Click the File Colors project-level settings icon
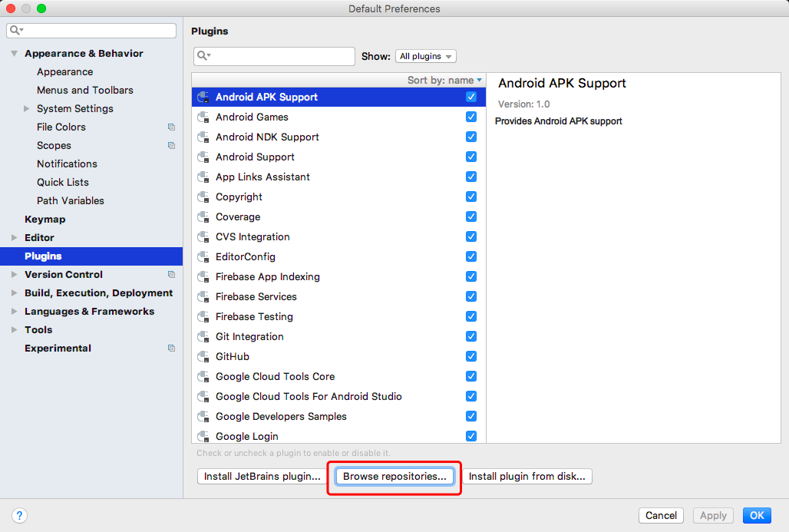789x532 pixels. point(172,127)
